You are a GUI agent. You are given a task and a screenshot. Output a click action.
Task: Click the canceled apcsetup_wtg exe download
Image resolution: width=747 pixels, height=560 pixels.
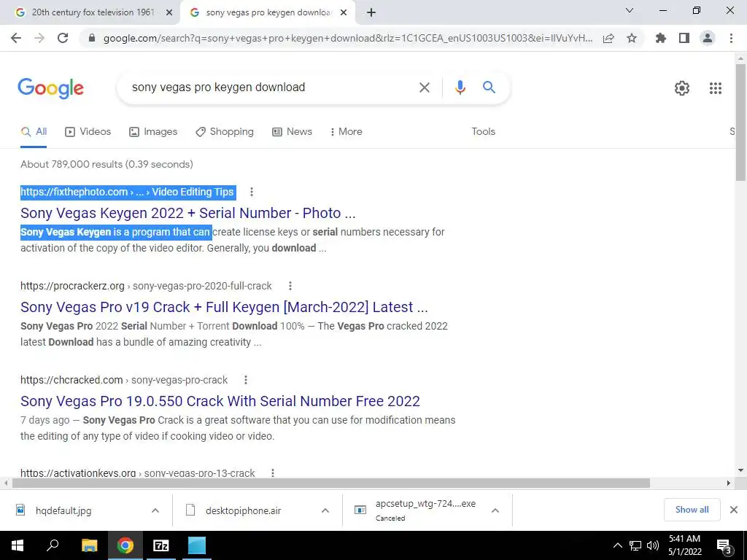point(417,510)
